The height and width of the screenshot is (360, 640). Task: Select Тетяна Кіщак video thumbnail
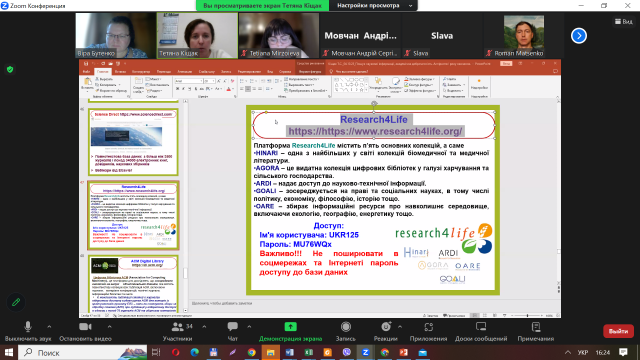coord(198,35)
